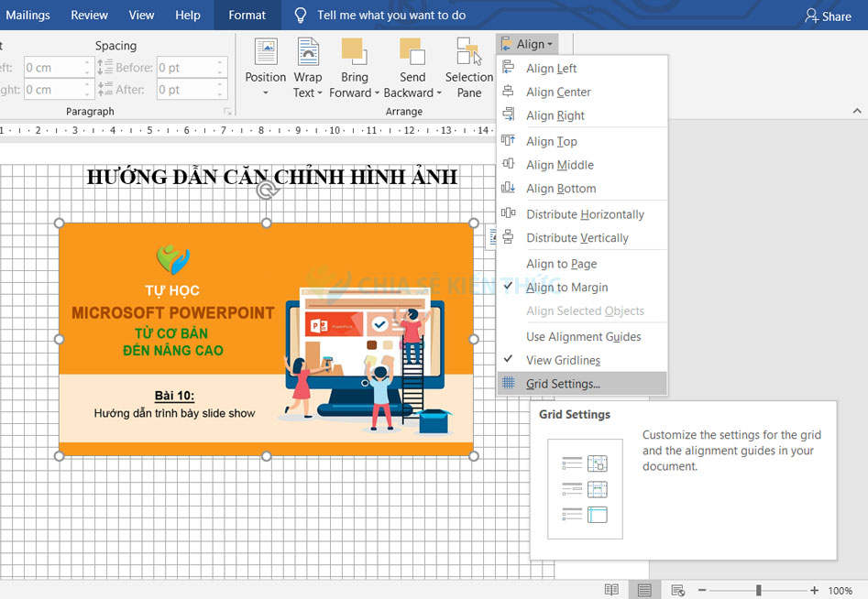
Task: Switch to Print Layout view
Action: point(644,590)
